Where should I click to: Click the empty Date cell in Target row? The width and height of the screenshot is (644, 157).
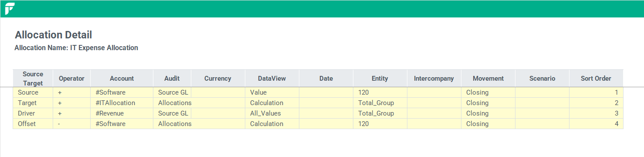click(326, 103)
